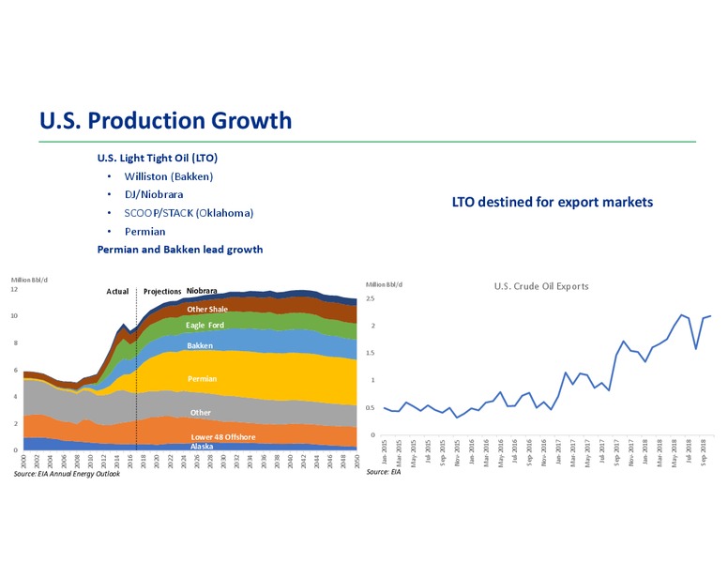Screen dimensions: 728x563
Task: Click 'Million Bbl/d' axis label of production chart
Action: click(29, 280)
